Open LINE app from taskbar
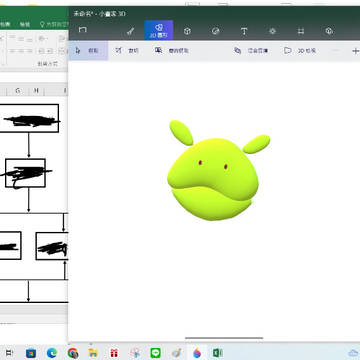 coord(156,353)
